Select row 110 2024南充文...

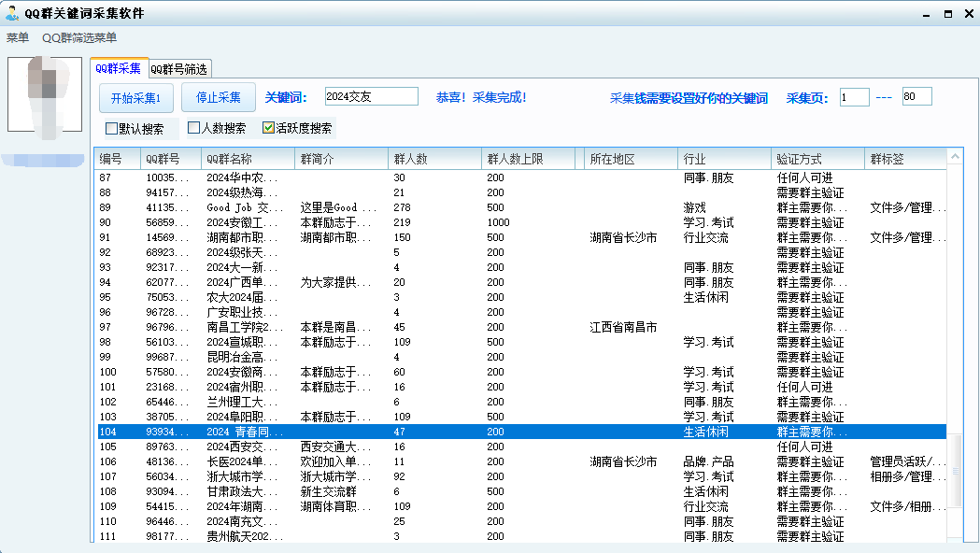click(522, 522)
